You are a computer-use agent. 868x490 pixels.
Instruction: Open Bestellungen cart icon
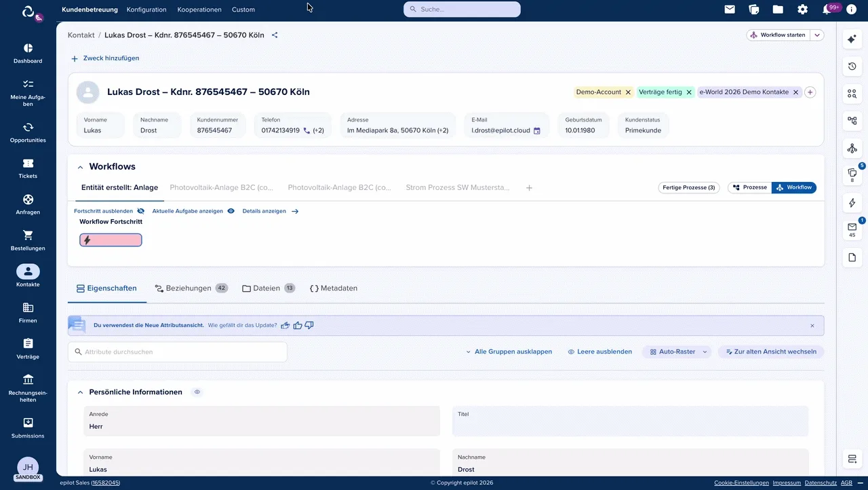click(28, 235)
